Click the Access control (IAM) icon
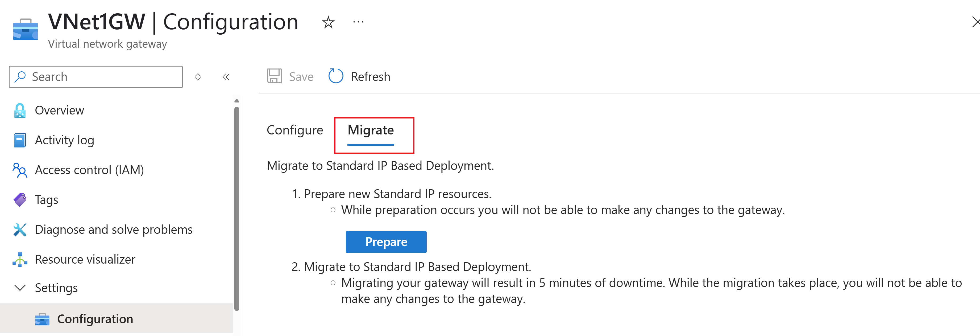 (19, 170)
